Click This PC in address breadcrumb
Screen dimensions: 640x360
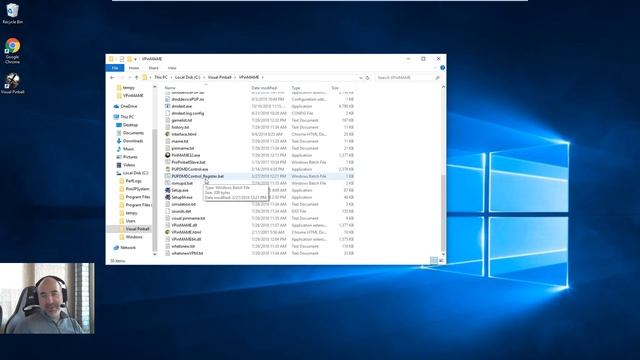(161, 77)
